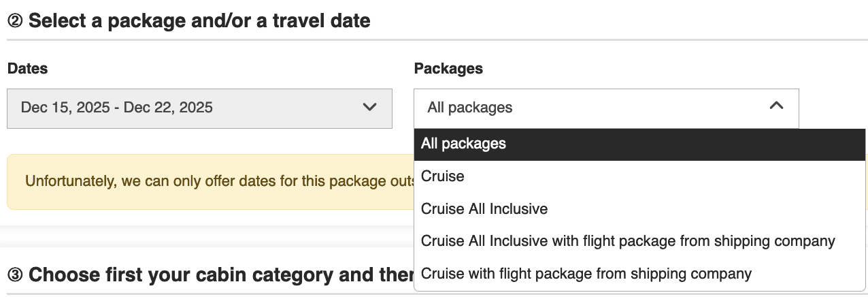Image resolution: width=868 pixels, height=297 pixels.
Task: Click the grey separator band above step 3
Action: click(x=204, y=236)
